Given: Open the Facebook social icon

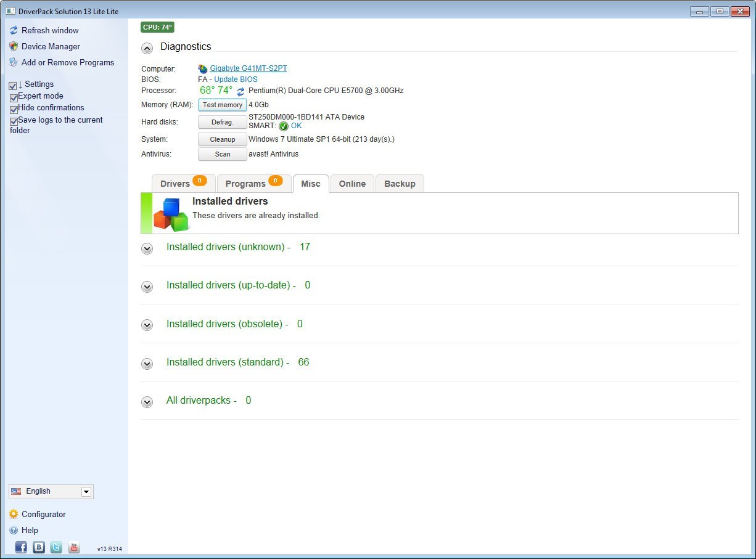Looking at the screenshot, I should coord(21,547).
